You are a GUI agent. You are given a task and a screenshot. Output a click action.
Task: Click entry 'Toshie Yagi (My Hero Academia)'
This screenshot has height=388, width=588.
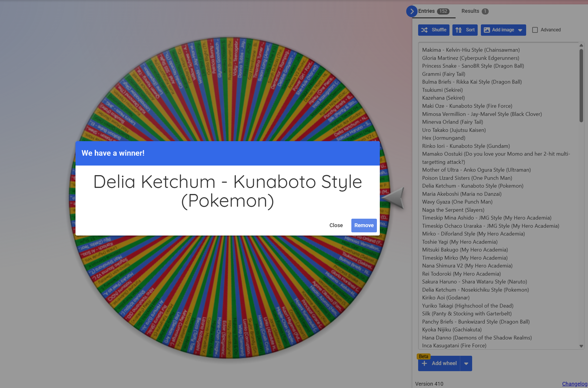460,242
